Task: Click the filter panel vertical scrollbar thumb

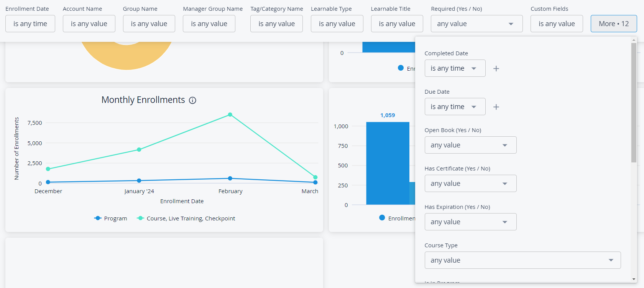Action: (x=634, y=103)
